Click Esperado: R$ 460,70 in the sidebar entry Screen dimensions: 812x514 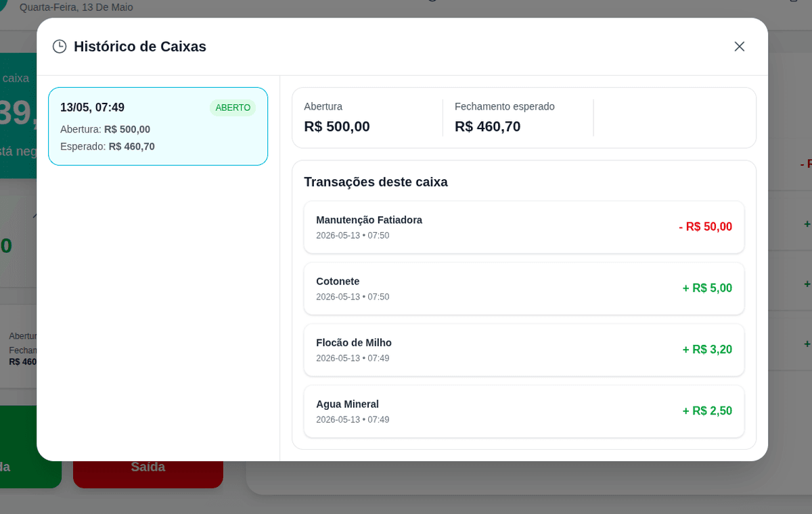point(108,146)
